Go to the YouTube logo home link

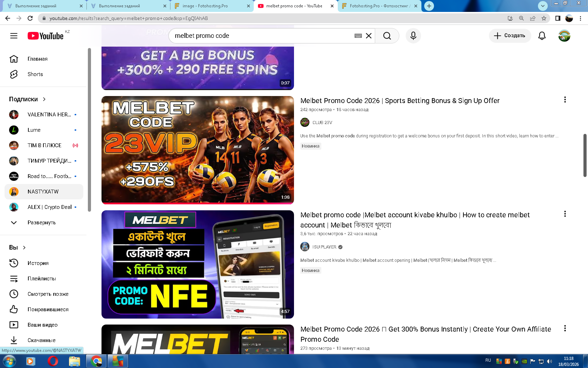pos(45,36)
